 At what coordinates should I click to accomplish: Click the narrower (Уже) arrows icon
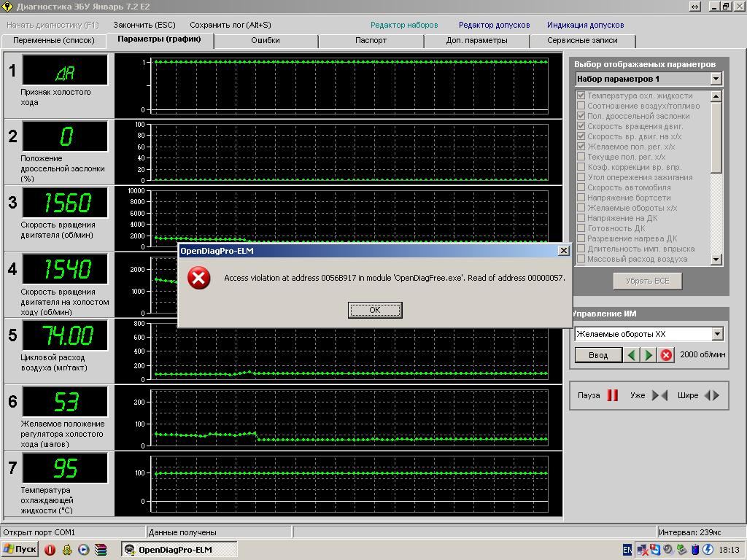pos(659,395)
